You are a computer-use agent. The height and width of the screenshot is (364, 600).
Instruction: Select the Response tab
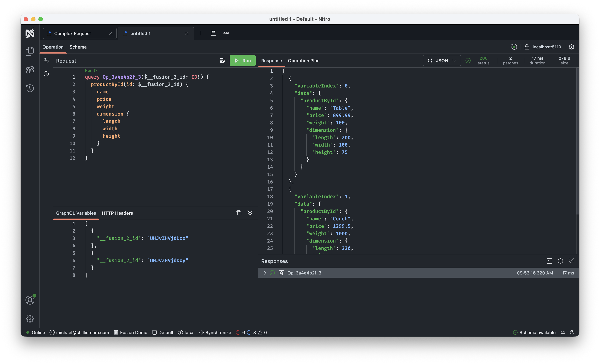[x=272, y=61]
